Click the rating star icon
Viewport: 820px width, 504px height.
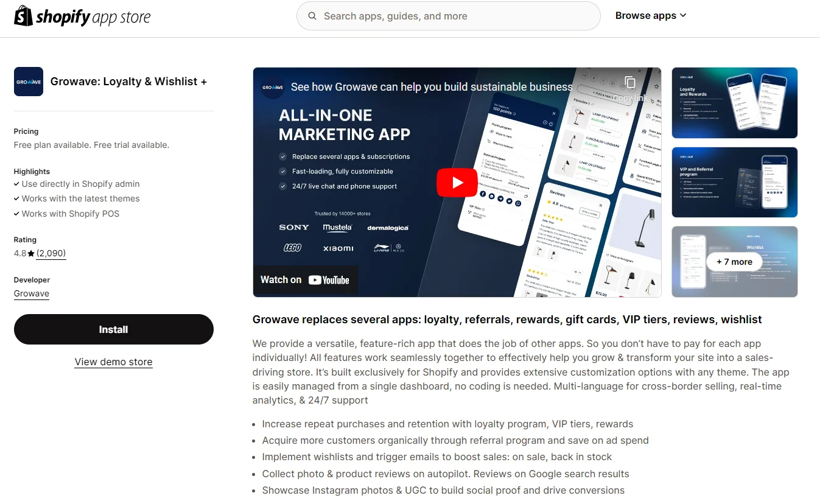(31, 254)
